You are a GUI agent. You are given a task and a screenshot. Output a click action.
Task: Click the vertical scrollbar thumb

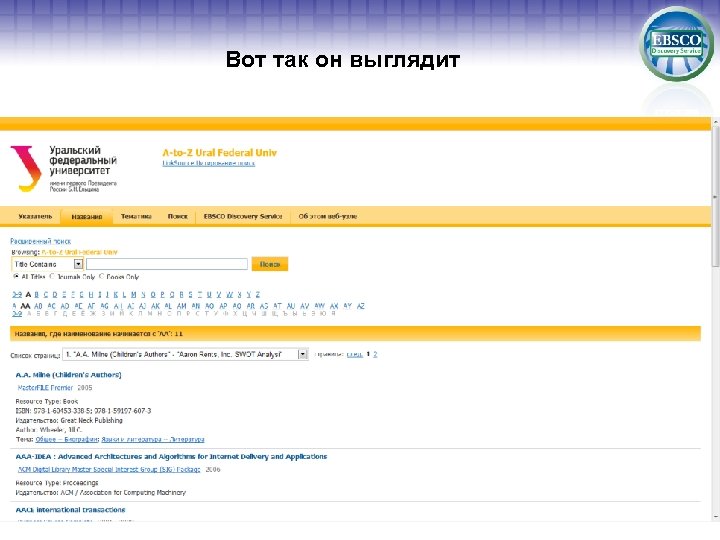pos(715,197)
